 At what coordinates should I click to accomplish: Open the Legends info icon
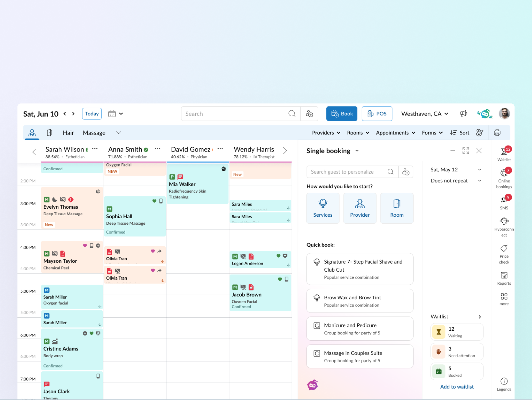[x=504, y=384]
